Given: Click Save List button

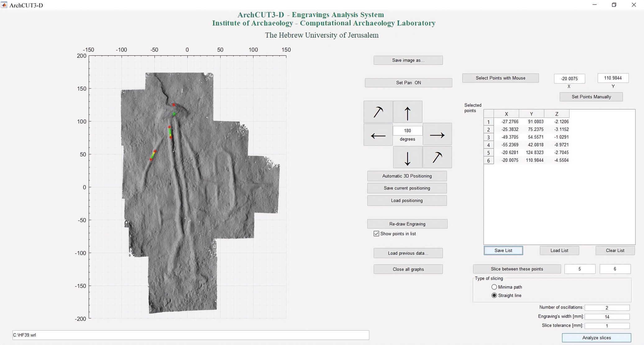Looking at the screenshot, I should click(503, 250).
